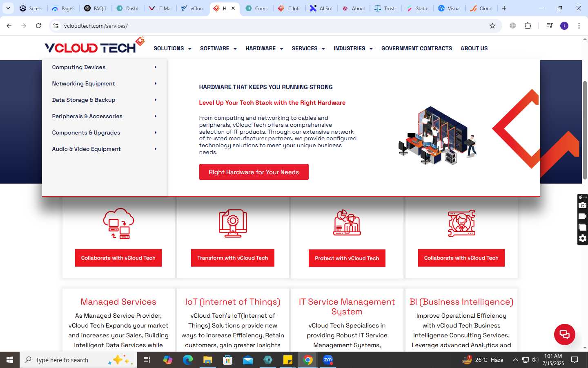The width and height of the screenshot is (588, 368).
Task: Open the media control icon in Chrome toolbar
Action: (x=550, y=26)
